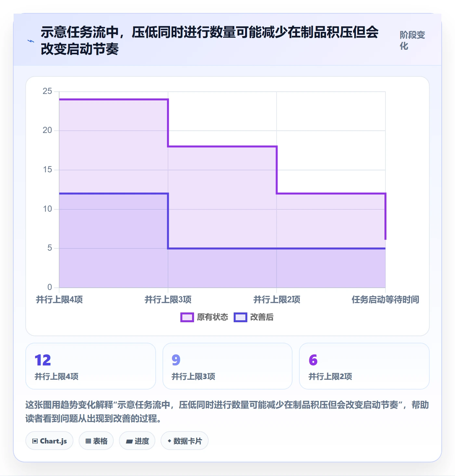The image size is (455, 476).
Task: Click y-axis tick value 20
Action: click(x=47, y=130)
